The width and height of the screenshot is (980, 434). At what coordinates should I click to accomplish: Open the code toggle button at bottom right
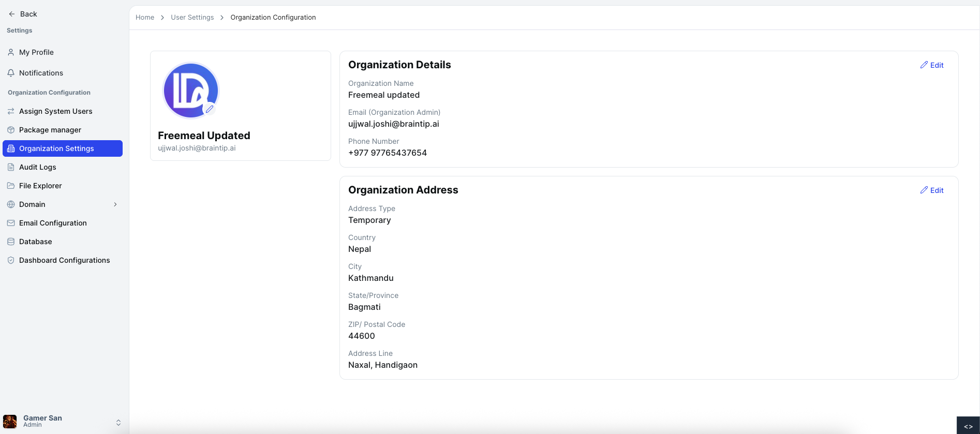968,426
